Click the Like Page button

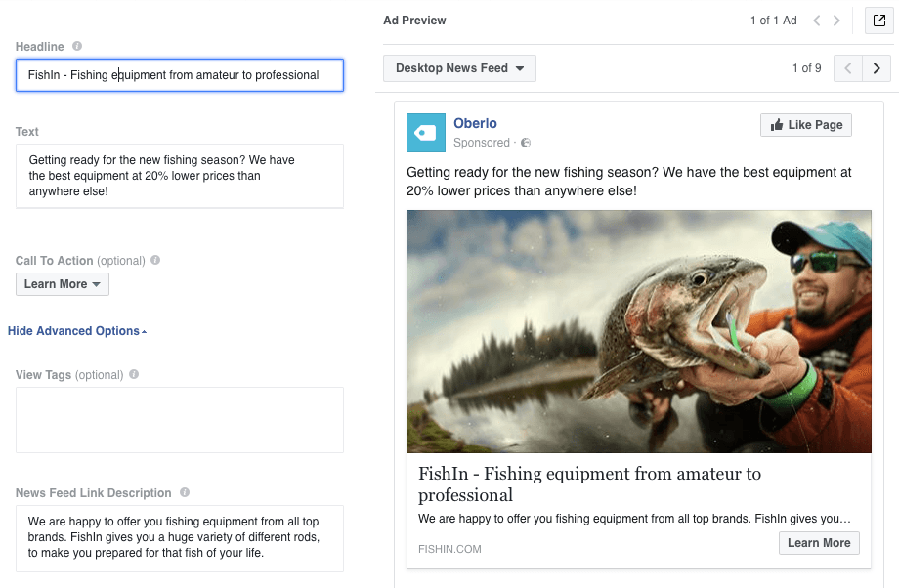coord(805,125)
